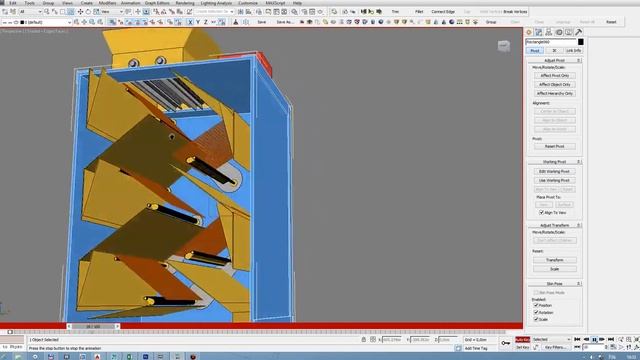Open the Utilities hammer panel tab
640x360 pixels.
578,32
